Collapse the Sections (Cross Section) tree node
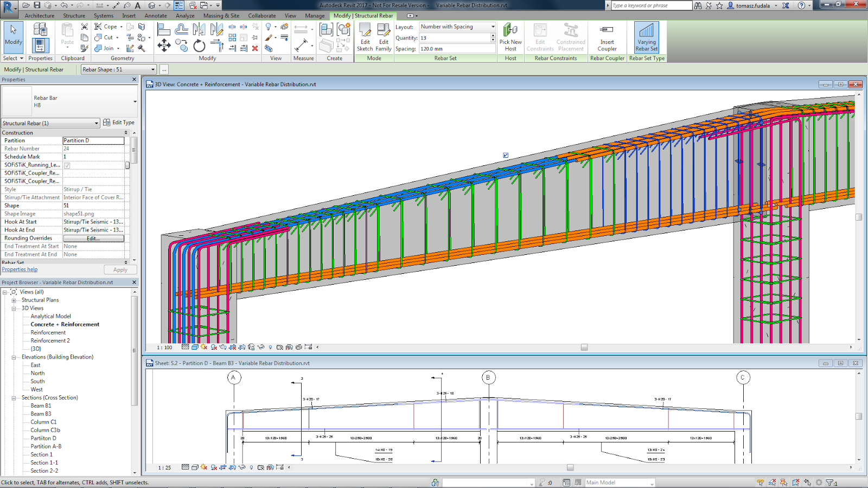 tap(14, 397)
